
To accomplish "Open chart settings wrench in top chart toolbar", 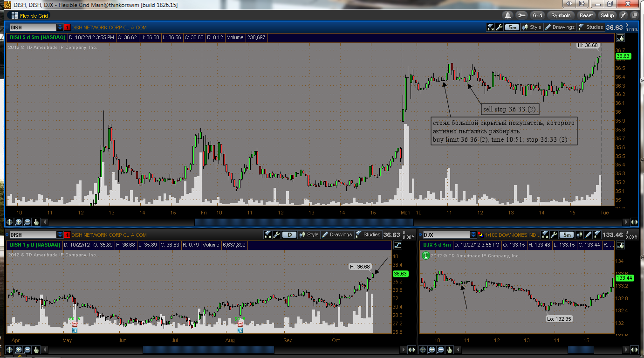I will (500, 27).
